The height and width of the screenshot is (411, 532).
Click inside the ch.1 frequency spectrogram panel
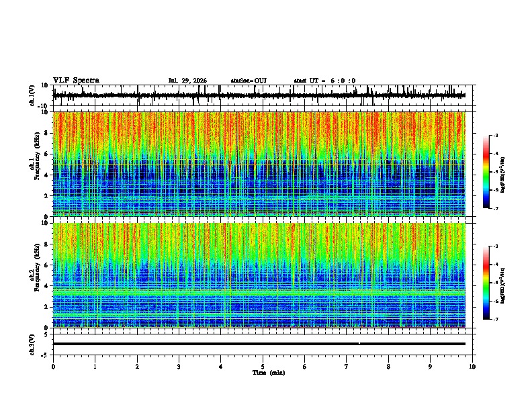(x=259, y=164)
